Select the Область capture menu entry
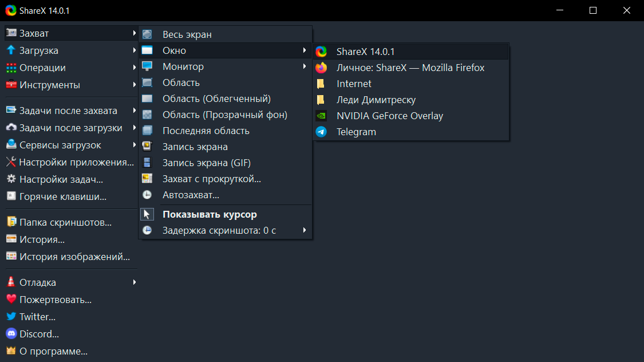644x362 pixels. pos(225,82)
